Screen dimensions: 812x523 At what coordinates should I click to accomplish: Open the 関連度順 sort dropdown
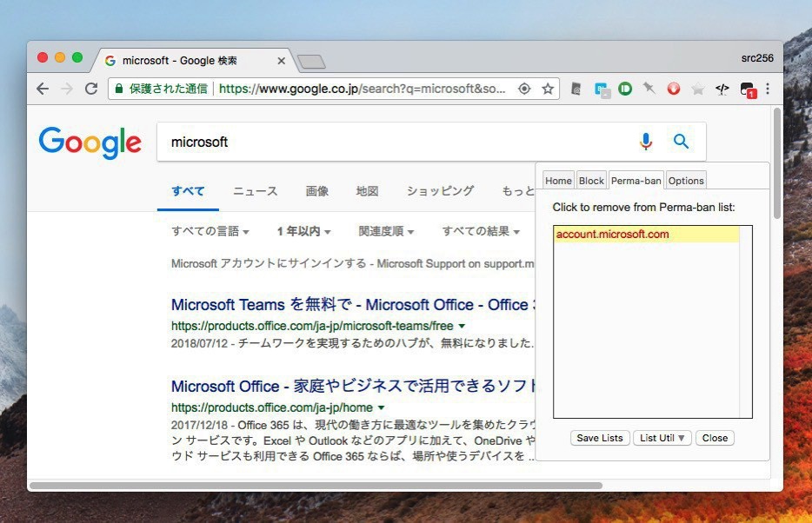pos(386,231)
